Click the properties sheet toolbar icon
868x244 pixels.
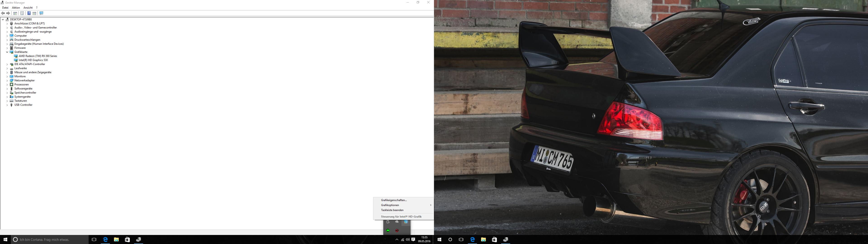pyautogui.click(x=22, y=13)
